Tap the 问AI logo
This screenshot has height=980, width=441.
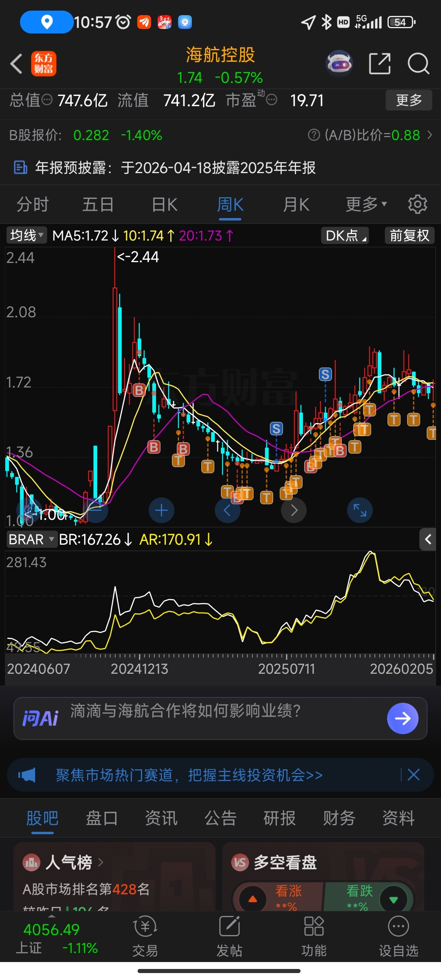[x=40, y=718]
